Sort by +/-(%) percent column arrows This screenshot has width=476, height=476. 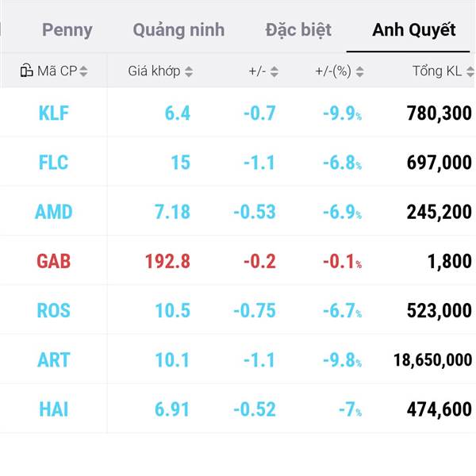click(x=359, y=71)
